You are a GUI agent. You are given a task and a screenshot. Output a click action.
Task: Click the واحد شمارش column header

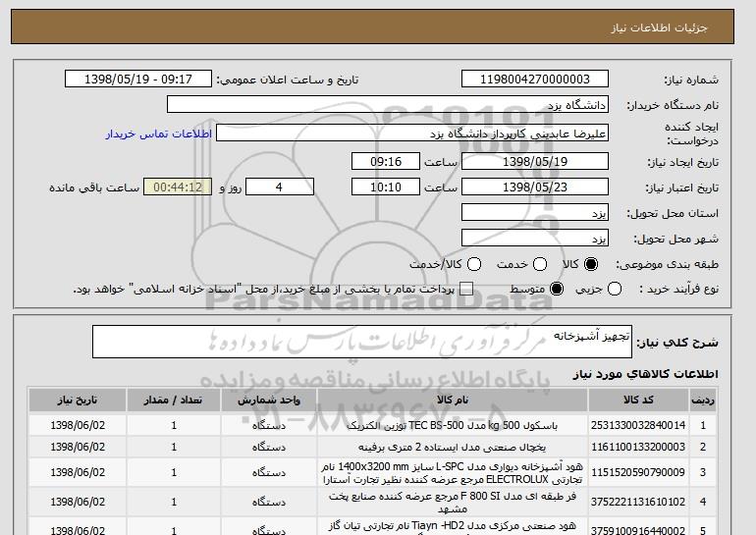coord(269,401)
